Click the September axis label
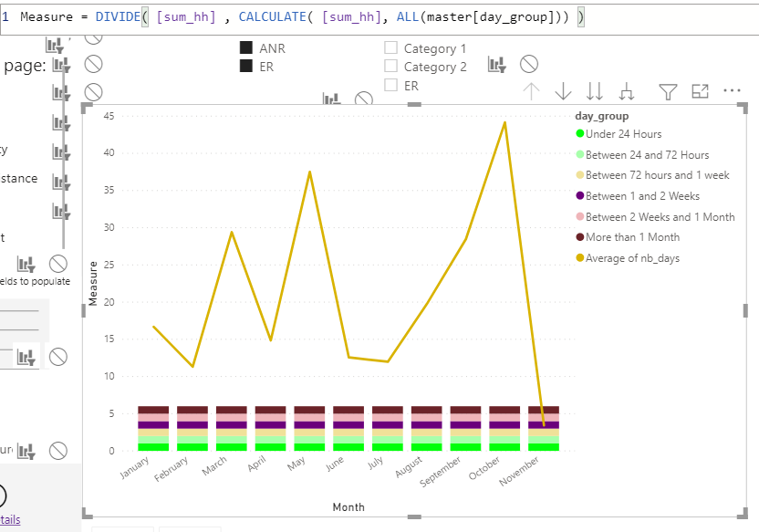 click(x=441, y=472)
